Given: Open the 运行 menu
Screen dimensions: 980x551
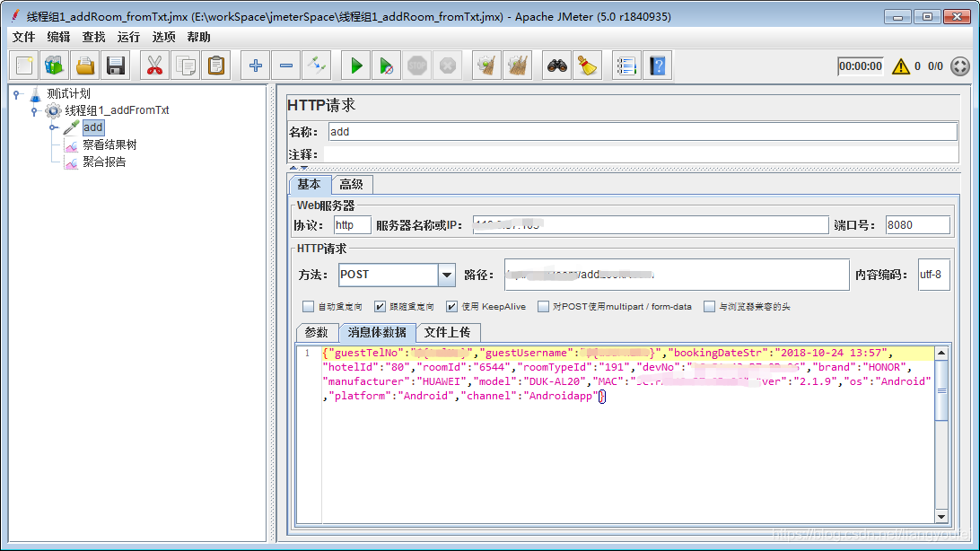Looking at the screenshot, I should (128, 37).
